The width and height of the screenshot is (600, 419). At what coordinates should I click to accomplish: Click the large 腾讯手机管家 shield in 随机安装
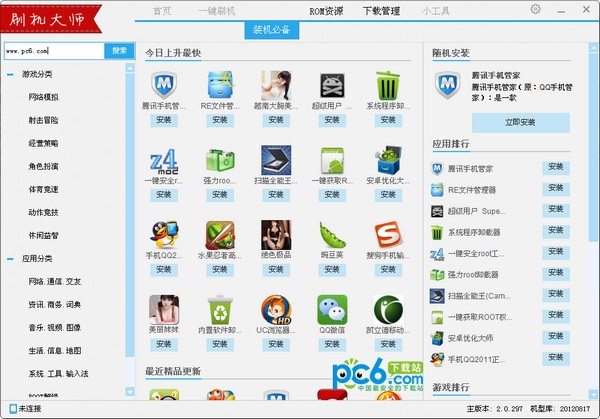click(x=448, y=85)
